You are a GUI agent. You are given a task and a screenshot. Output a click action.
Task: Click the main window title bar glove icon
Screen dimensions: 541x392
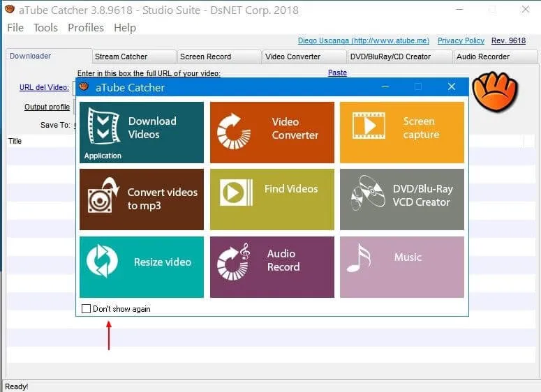10,9
